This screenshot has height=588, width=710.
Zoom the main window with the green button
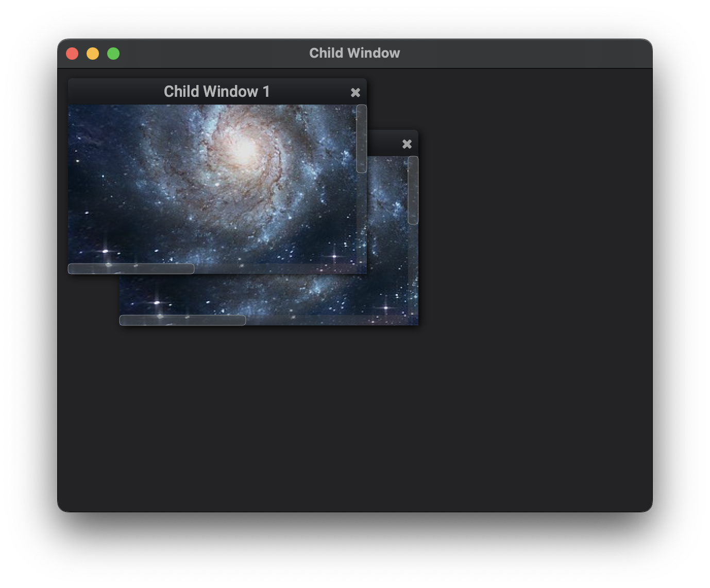(x=113, y=54)
